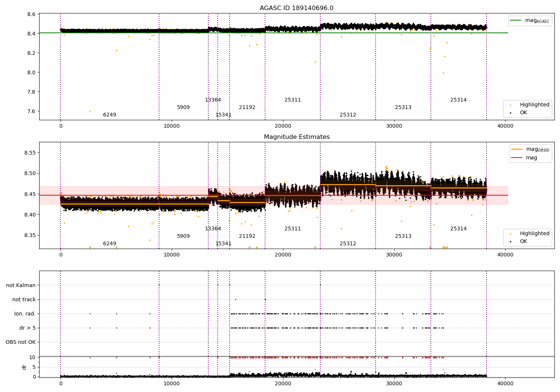Click 'Highlighted' legend entry in the top plot
Image resolution: width=560 pixels, height=392 pixels.
pos(530,105)
